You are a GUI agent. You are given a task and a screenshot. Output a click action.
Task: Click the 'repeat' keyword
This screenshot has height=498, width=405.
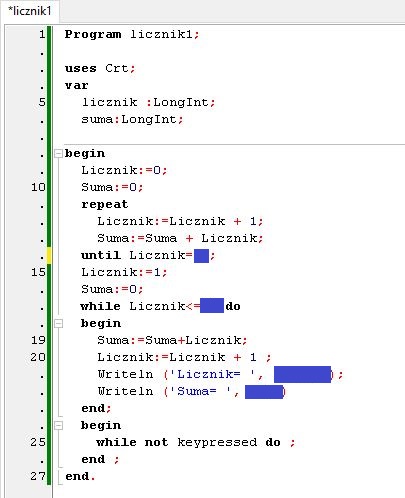[105, 204]
